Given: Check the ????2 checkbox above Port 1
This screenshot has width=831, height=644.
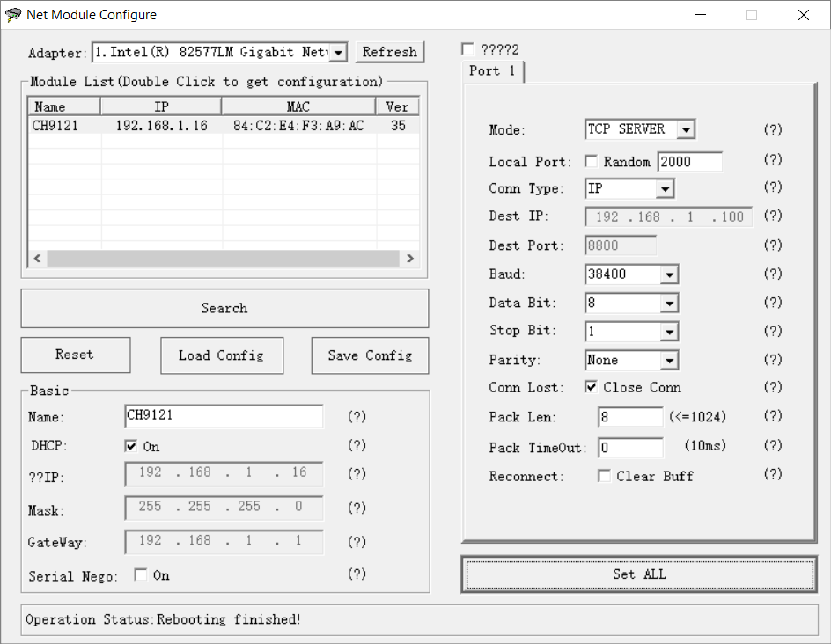Looking at the screenshot, I should click(x=468, y=49).
